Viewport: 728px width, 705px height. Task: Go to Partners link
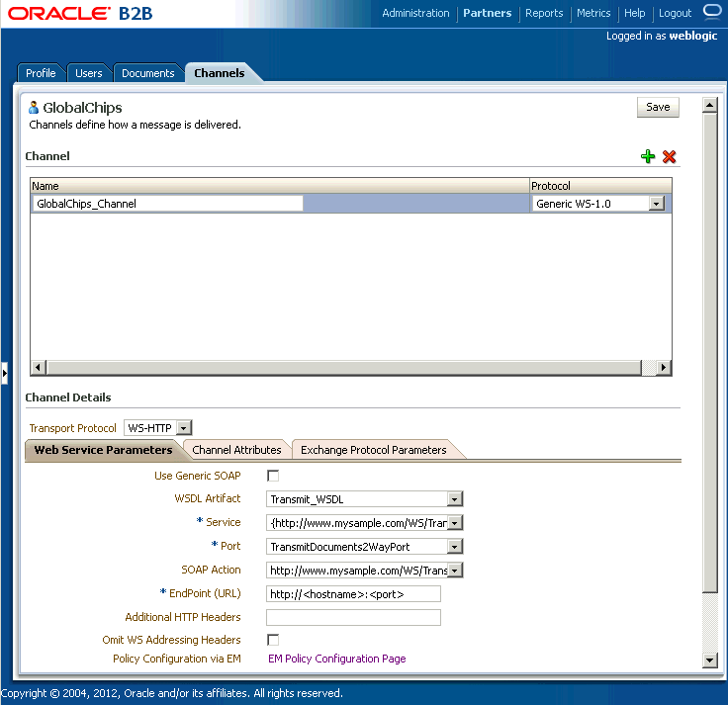click(487, 13)
